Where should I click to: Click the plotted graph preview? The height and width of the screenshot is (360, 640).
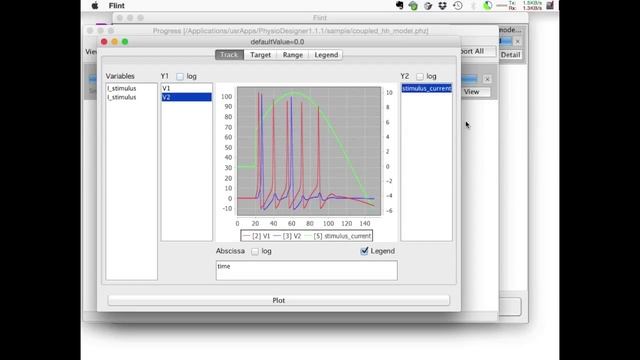[309, 151]
